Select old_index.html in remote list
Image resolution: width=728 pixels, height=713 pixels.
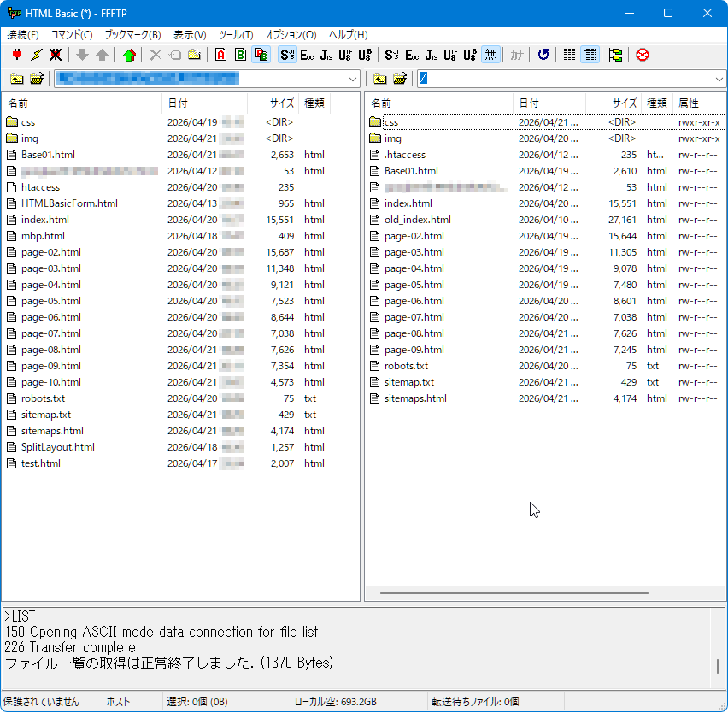[417, 220]
